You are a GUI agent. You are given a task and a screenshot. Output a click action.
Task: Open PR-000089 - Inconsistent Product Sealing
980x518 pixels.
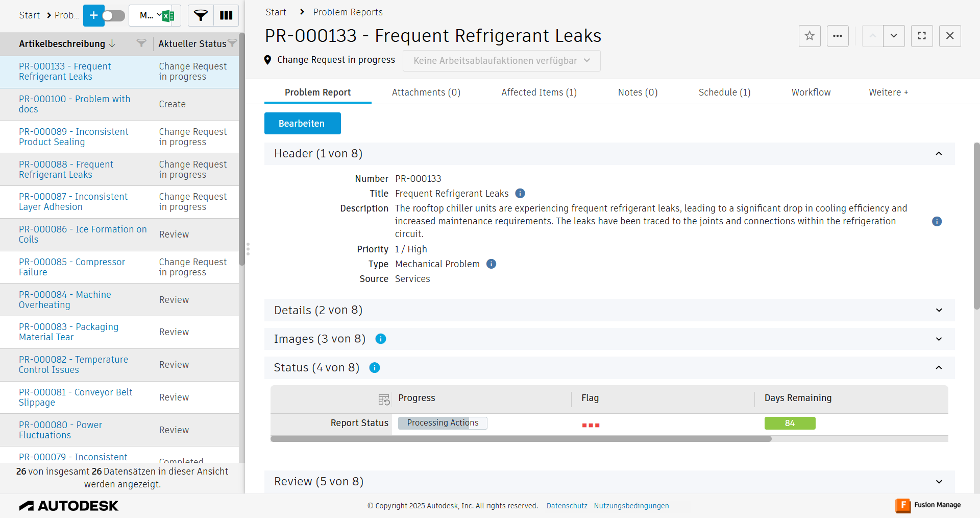pyautogui.click(x=73, y=137)
